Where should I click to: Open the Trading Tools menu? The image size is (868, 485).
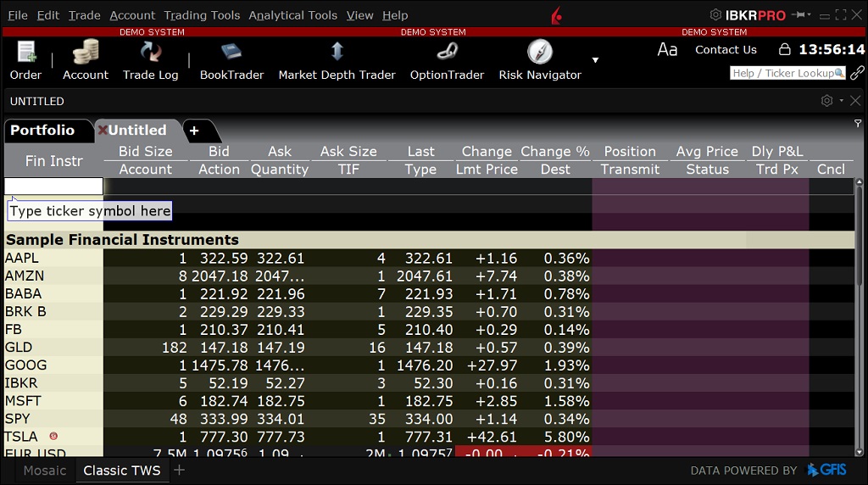point(202,15)
